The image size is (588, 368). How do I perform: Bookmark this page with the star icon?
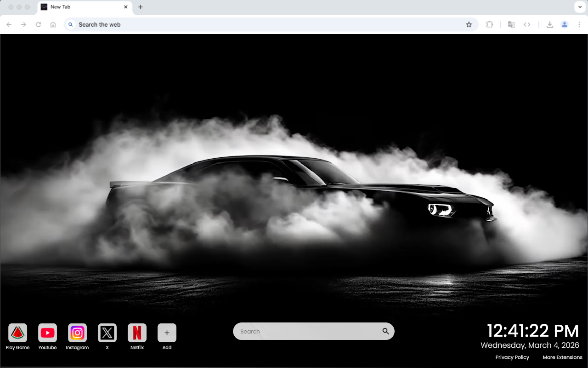tap(469, 24)
